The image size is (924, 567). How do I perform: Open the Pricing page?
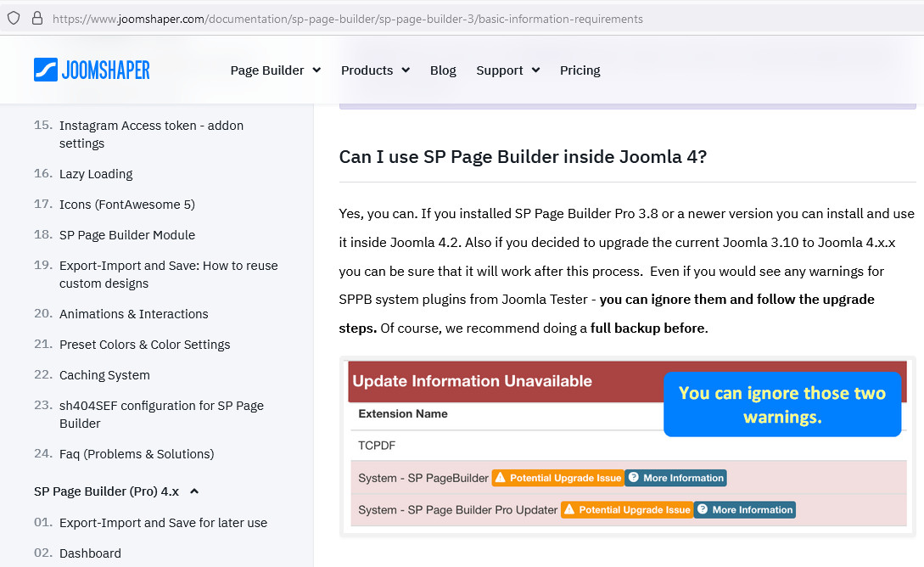point(580,70)
